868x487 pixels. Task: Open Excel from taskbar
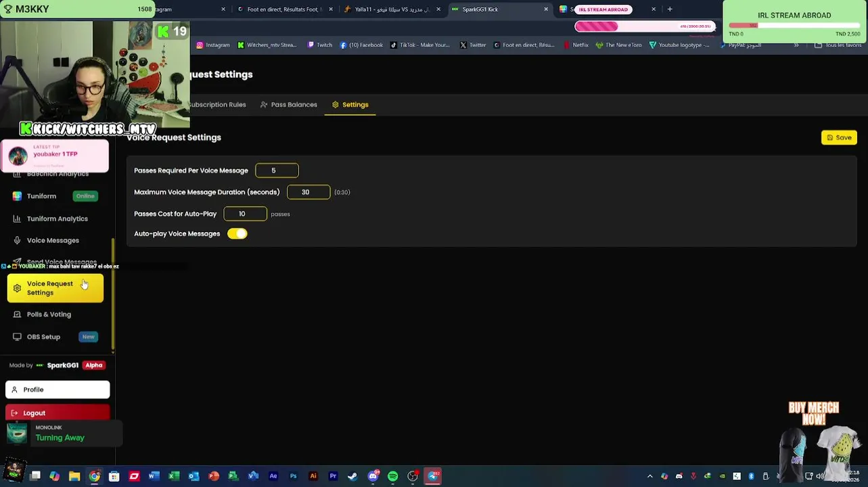click(174, 476)
